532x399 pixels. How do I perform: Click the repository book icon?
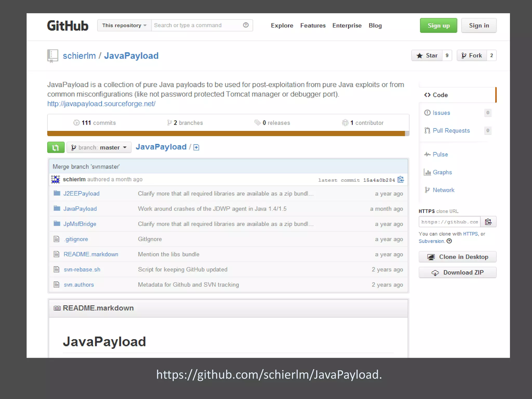[x=52, y=56]
